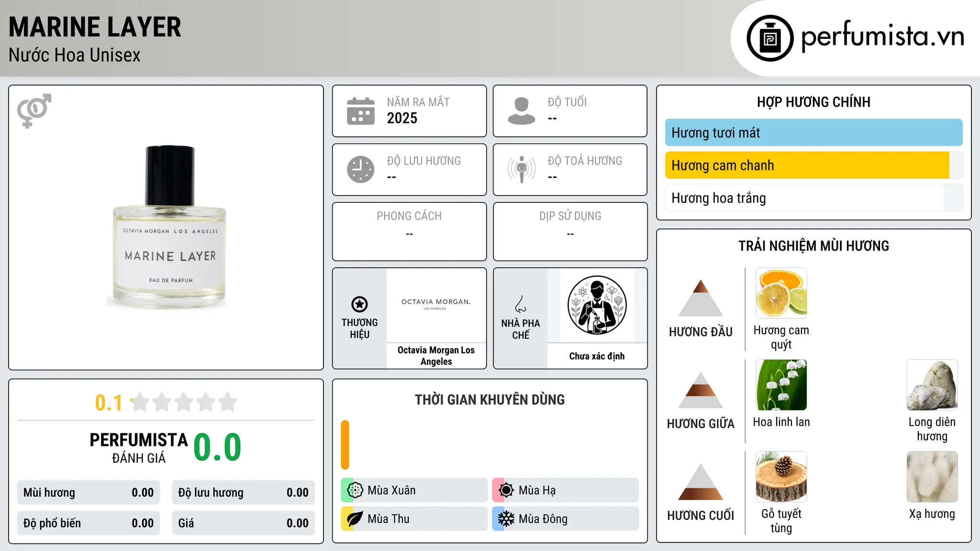This screenshot has height=551, width=980.
Task: Click the Độ phổ biến 0.00 score box
Action: pos(89,523)
